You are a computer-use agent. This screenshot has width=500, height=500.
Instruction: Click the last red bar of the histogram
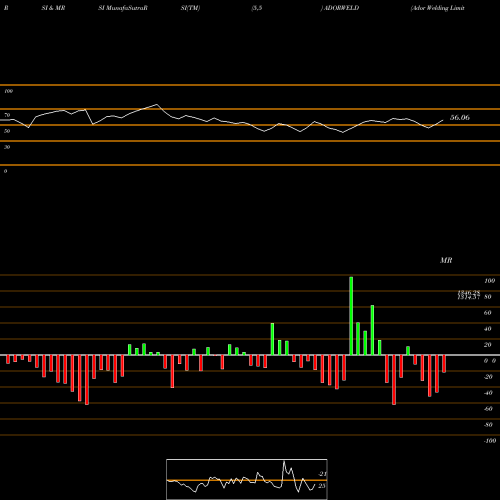click(444, 364)
